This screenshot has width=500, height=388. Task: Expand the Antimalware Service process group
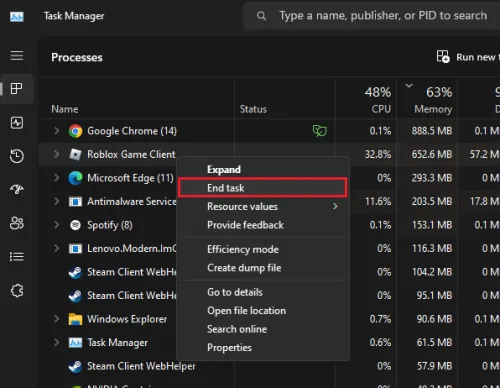pyautogui.click(x=57, y=201)
